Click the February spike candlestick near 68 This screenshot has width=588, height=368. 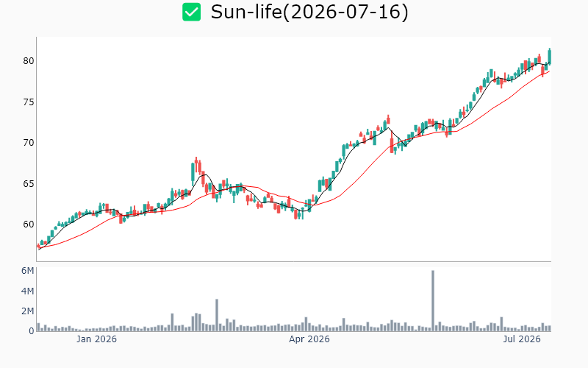(x=196, y=165)
